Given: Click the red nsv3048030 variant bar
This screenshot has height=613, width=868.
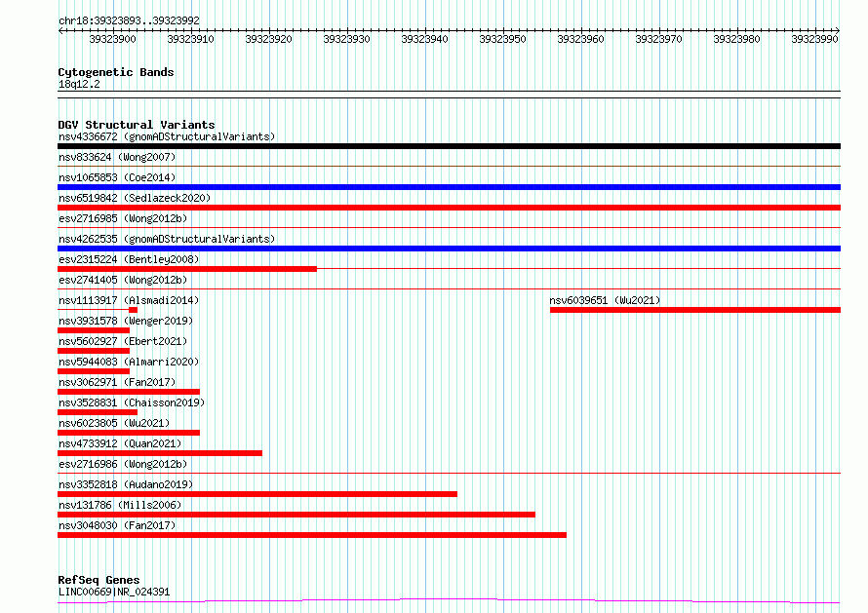Looking at the screenshot, I should tap(312, 535).
